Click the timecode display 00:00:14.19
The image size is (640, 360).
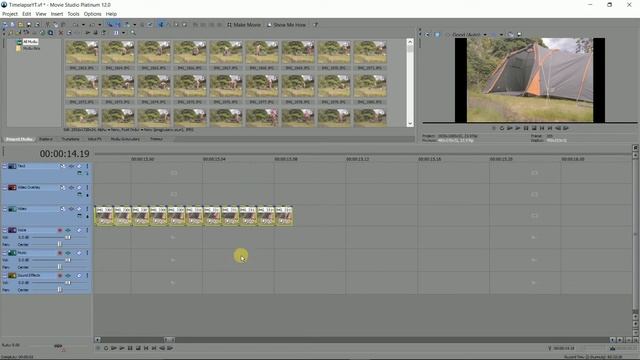64,154
